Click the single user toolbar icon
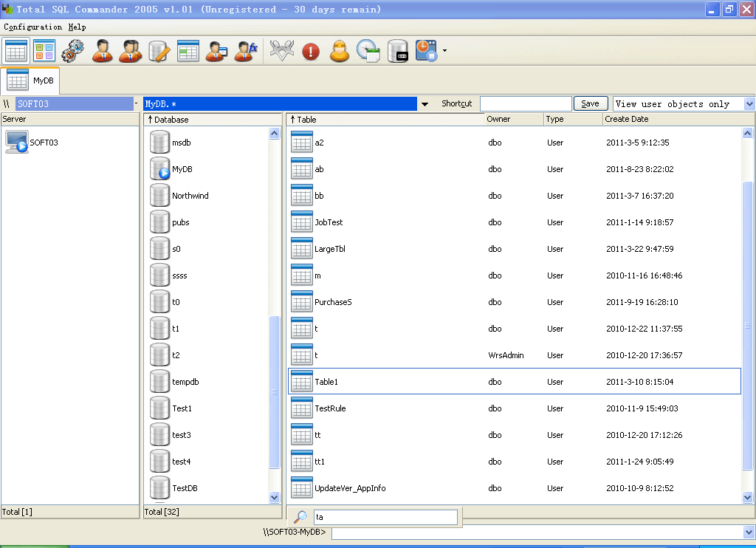Screen dimensions: 756x548 tap(102, 51)
